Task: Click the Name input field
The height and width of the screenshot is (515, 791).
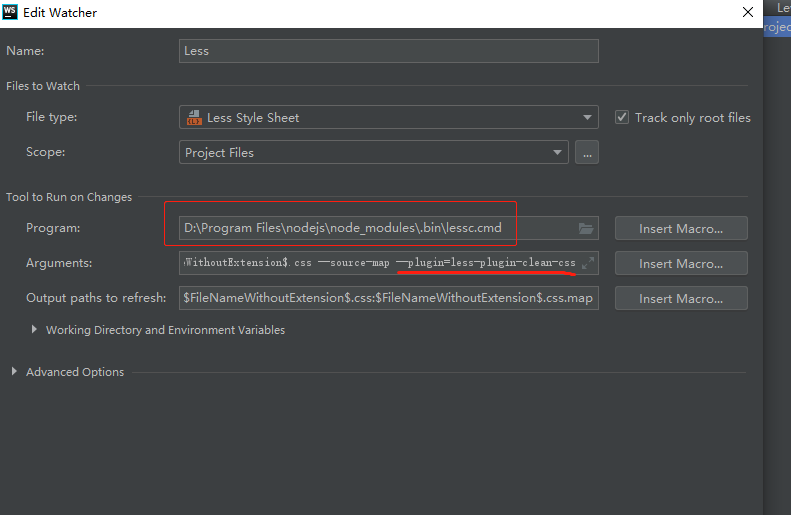Action: (x=388, y=51)
